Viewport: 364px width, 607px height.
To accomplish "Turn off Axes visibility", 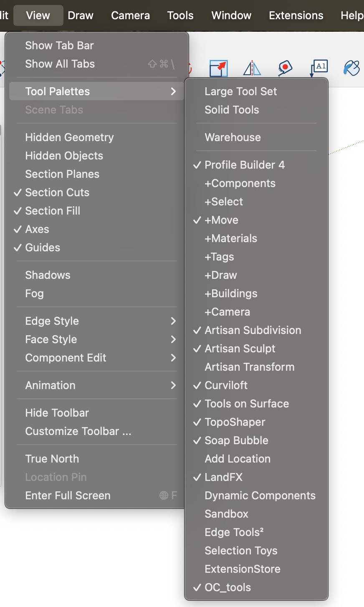I will coord(37,229).
